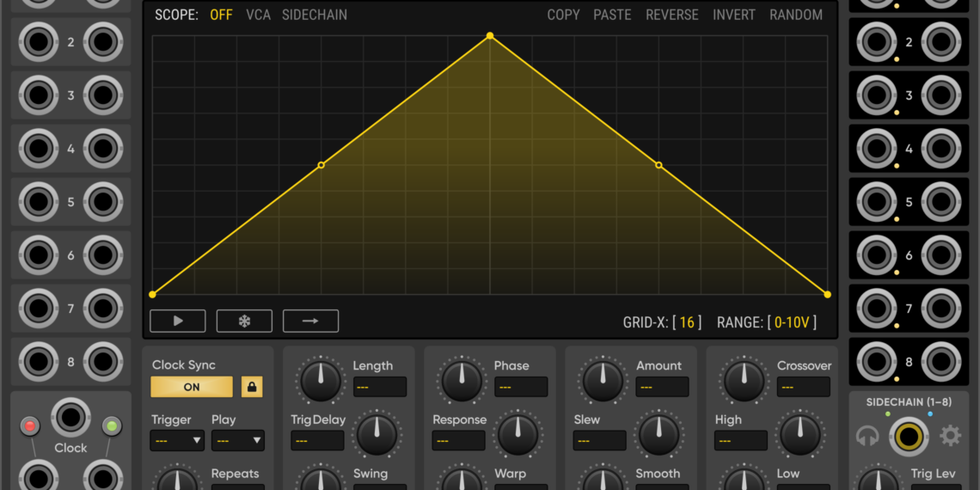Set the scope mode to OFF
This screenshot has height=490, width=980.
[x=221, y=15]
